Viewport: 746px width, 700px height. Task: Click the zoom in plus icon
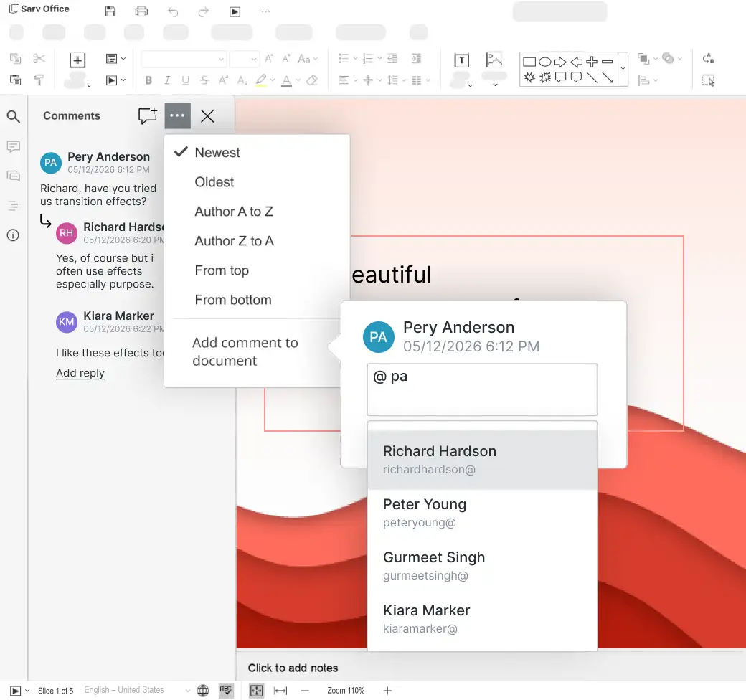(x=387, y=691)
